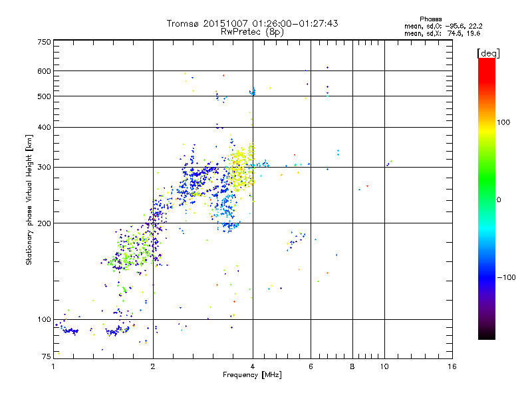Viewport: 532px width, 399px height.
Task: Click the x-axis label "8"
Action: pyautogui.click(x=352, y=366)
